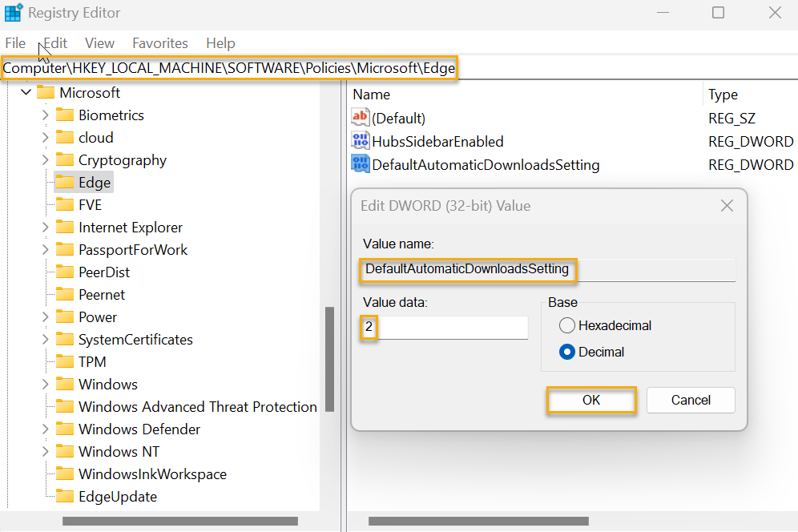
Task: Click the tree pane vertical scrollbar
Action: coord(330,359)
